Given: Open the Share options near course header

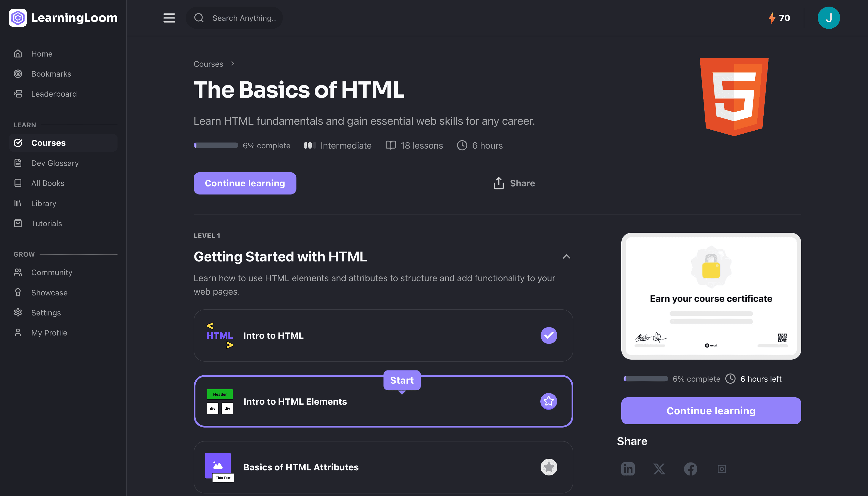Looking at the screenshot, I should pyautogui.click(x=514, y=183).
